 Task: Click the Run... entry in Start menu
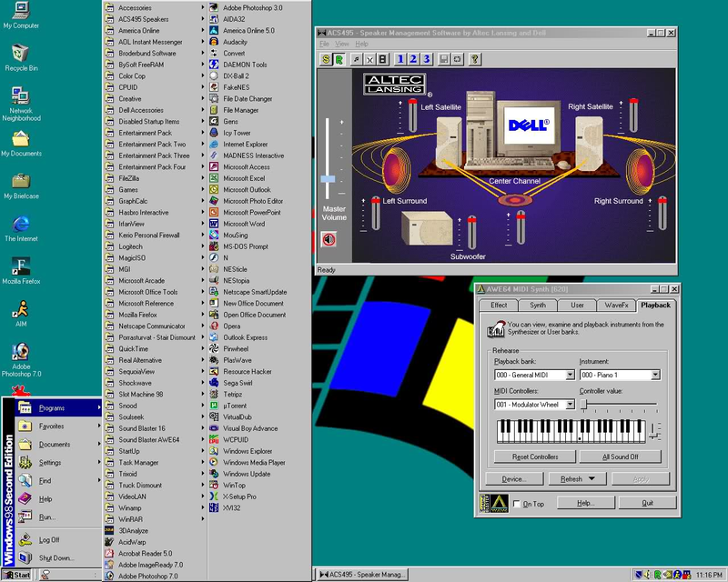59,517
